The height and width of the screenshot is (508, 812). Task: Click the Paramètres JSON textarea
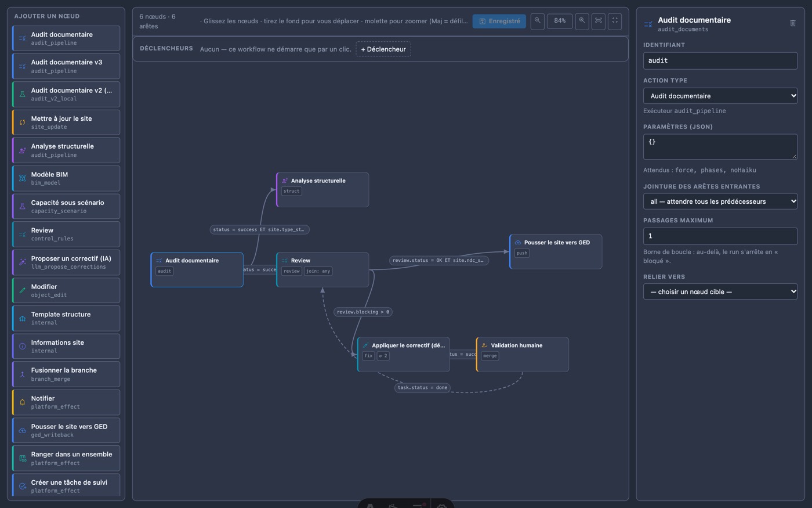click(720, 146)
